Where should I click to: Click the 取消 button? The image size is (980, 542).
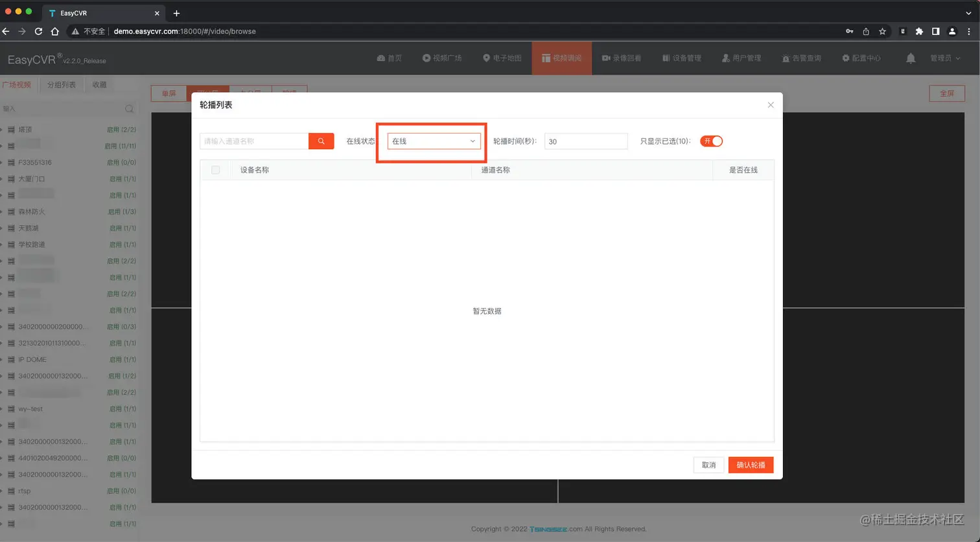click(x=709, y=465)
